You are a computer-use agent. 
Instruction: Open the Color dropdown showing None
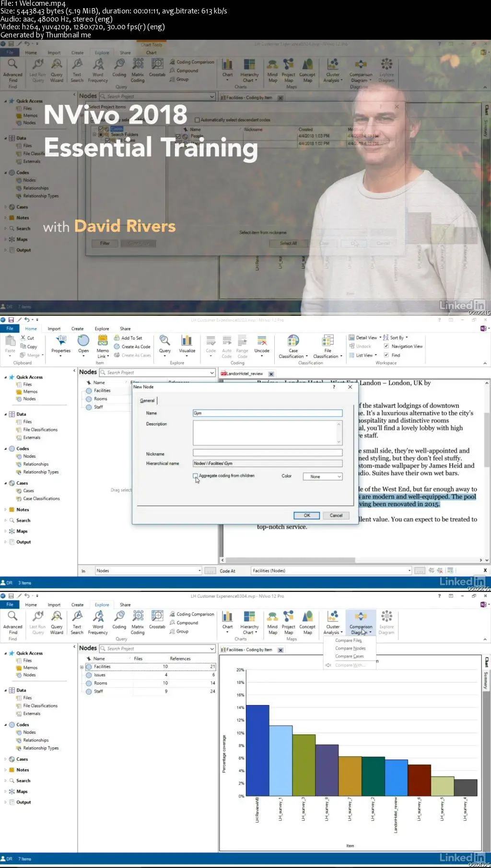tap(323, 476)
